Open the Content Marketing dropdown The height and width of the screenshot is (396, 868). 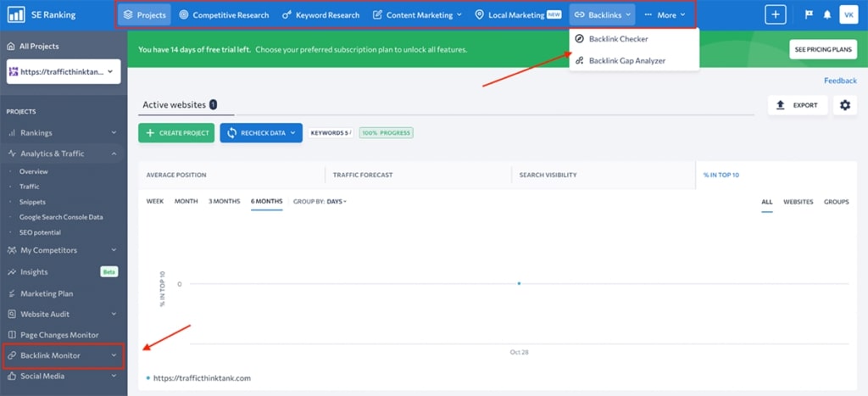418,15
